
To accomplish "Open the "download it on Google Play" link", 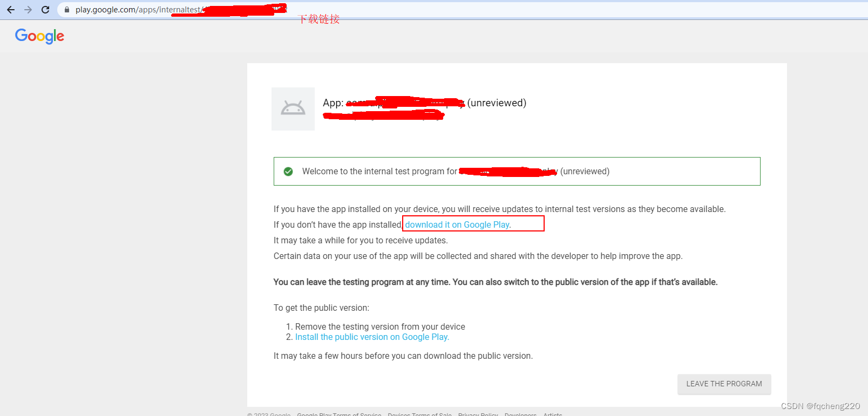I will coord(458,224).
